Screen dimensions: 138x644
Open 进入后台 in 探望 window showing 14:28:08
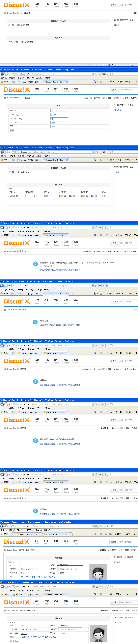click(x=118, y=623)
